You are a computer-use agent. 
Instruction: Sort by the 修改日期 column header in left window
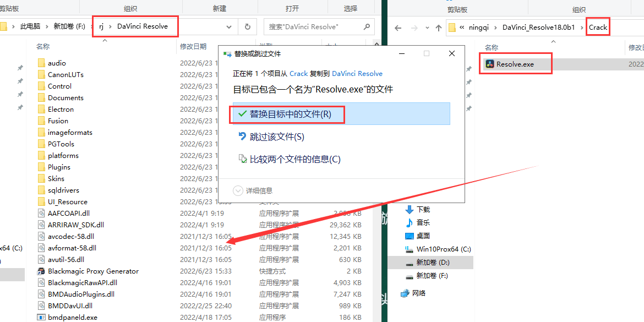click(193, 46)
